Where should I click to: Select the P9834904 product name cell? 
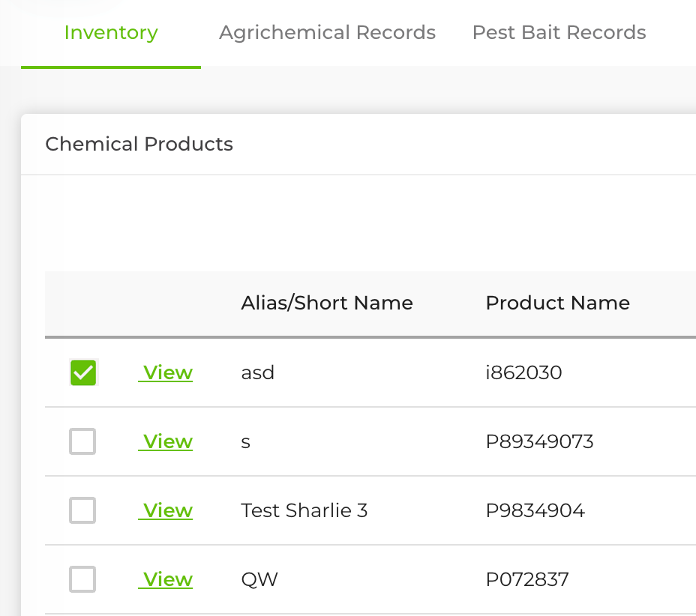click(535, 510)
